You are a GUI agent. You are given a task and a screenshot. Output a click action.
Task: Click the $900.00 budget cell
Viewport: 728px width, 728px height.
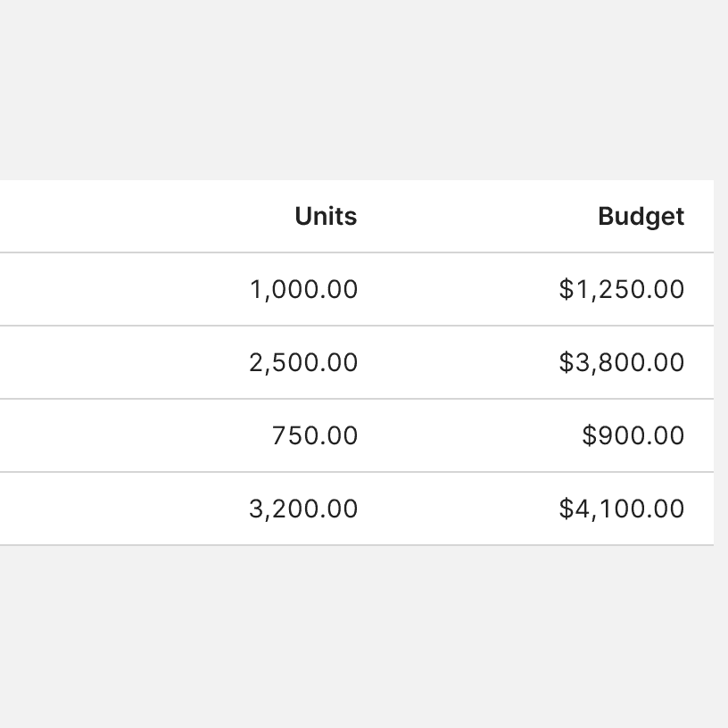pyautogui.click(x=633, y=436)
